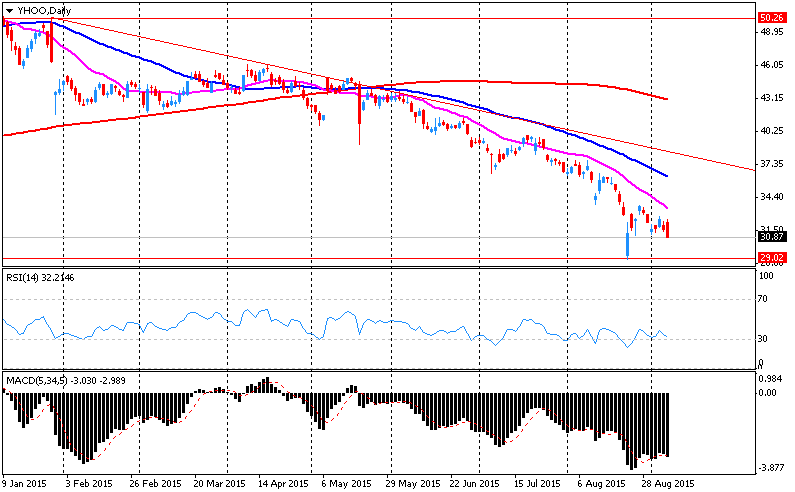
Task: Click the 46.05 price axis value
Action: [x=772, y=65]
